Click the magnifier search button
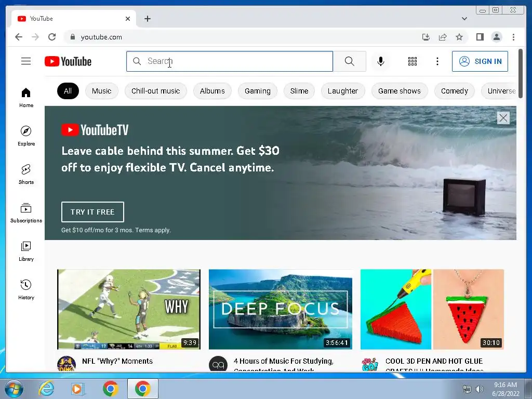The height and width of the screenshot is (399, 532). point(349,61)
